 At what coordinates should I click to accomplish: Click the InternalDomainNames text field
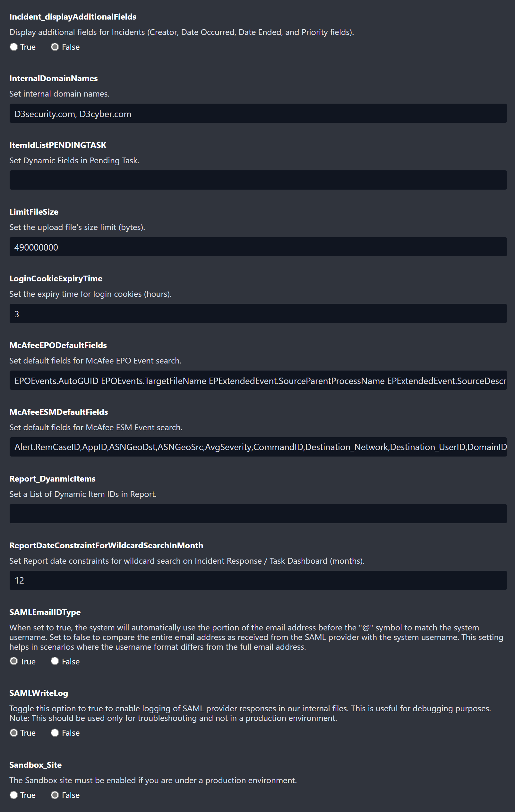pyautogui.click(x=258, y=114)
